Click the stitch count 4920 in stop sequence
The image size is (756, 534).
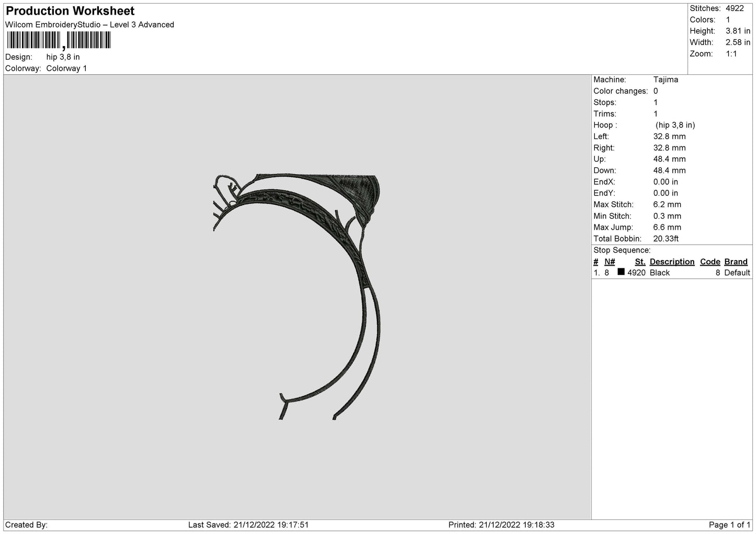click(x=636, y=273)
